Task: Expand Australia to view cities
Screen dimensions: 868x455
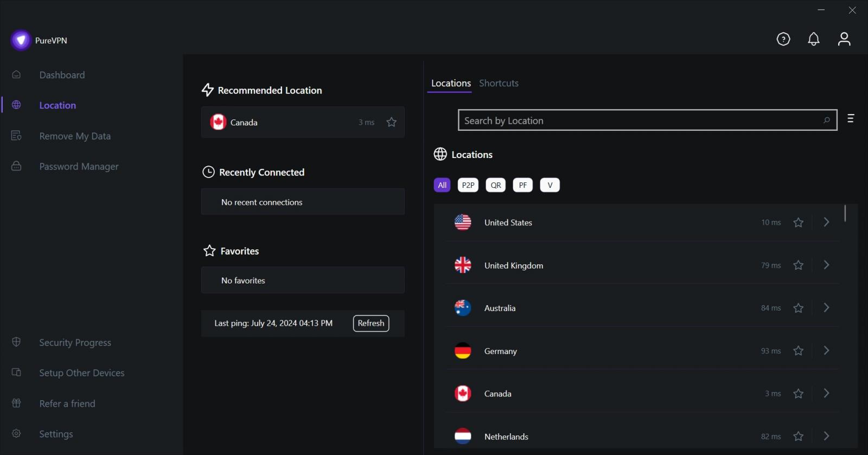Action: 826,307
